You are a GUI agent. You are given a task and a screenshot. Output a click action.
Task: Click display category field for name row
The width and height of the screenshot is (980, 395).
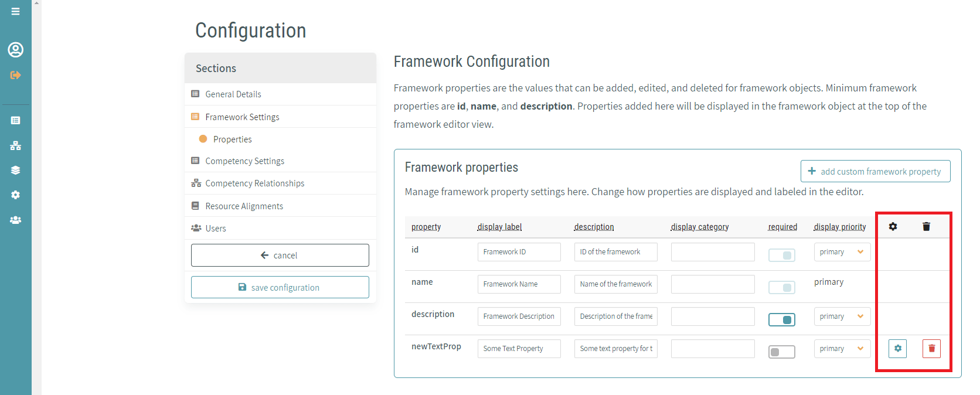(x=713, y=284)
